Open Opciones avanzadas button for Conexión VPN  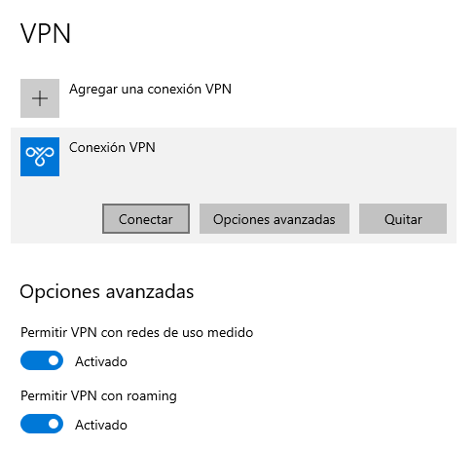(275, 219)
